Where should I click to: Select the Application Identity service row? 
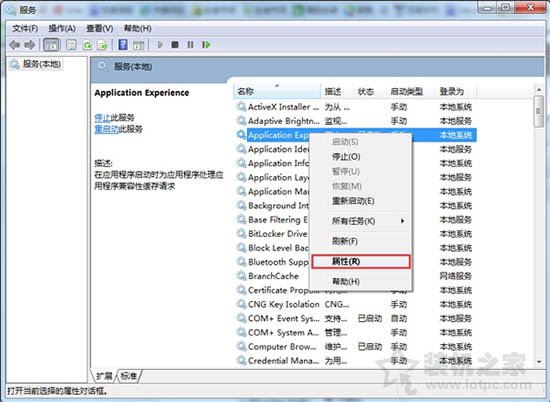pos(356,149)
